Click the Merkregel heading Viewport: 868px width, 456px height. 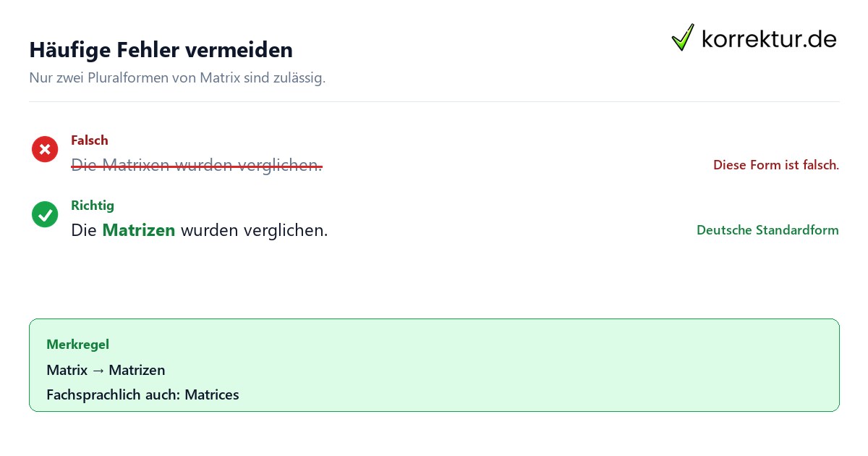(77, 345)
